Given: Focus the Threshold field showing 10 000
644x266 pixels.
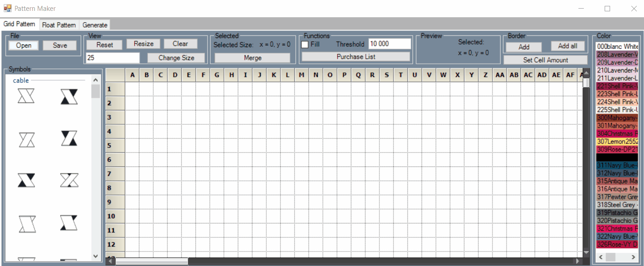Looking at the screenshot, I should [x=389, y=44].
